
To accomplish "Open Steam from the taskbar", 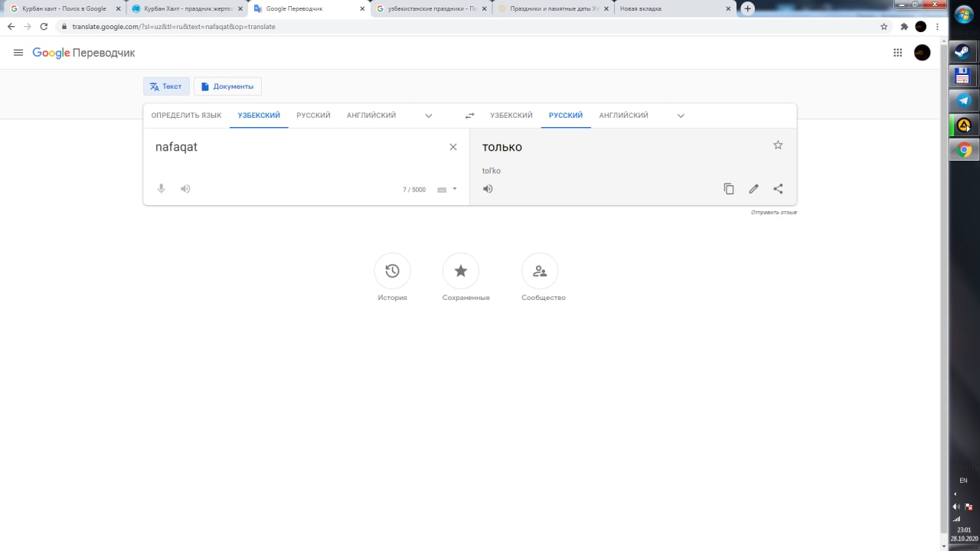I will 964,52.
